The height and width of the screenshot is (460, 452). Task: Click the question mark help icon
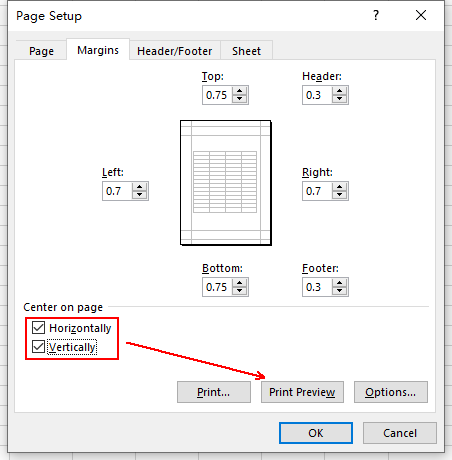tap(376, 15)
